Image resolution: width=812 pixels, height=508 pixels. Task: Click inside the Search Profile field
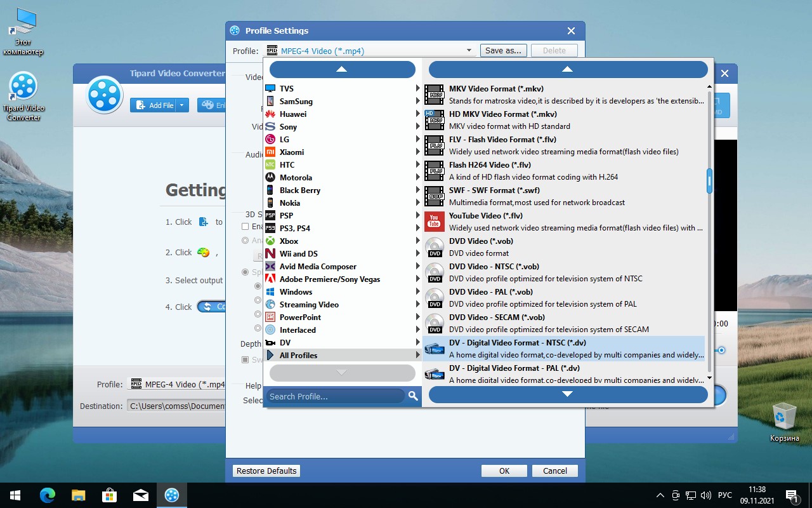pyautogui.click(x=335, y=396)
